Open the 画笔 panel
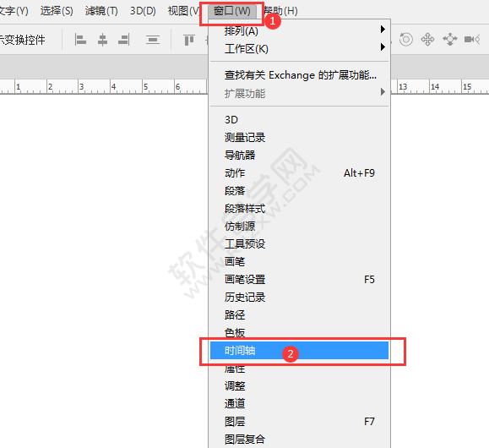This screenshot has width=489, height=448. pos(299,262)
